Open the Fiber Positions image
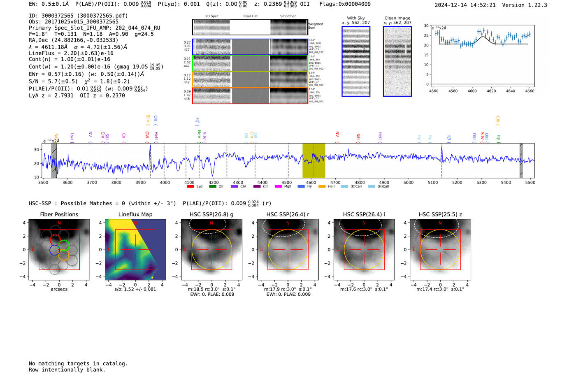Viewport: 576px width, 392px height. tap(59, 250)
